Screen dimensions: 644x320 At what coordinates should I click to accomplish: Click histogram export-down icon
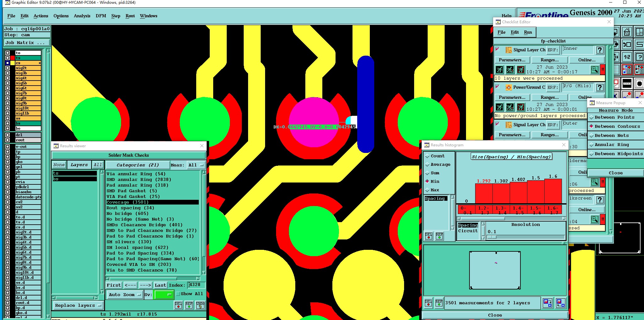tap(547, 303)
